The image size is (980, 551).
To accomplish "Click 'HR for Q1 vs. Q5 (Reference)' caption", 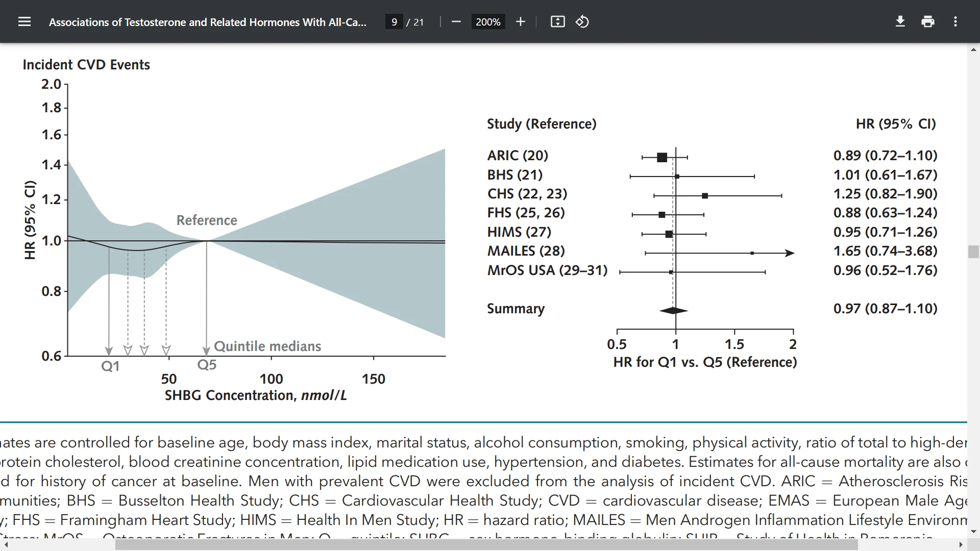I will tap(705, 362).
